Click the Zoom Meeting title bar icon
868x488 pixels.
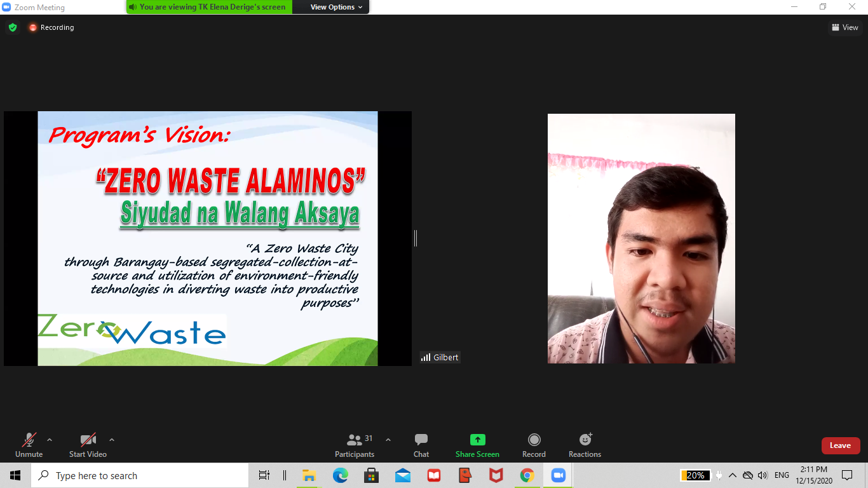coord(8,8)
